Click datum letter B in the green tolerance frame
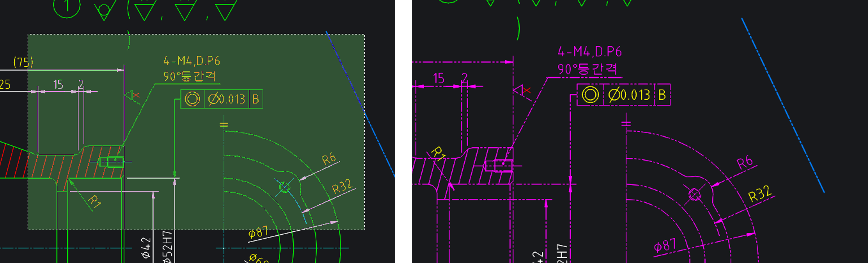 [255, 99]
